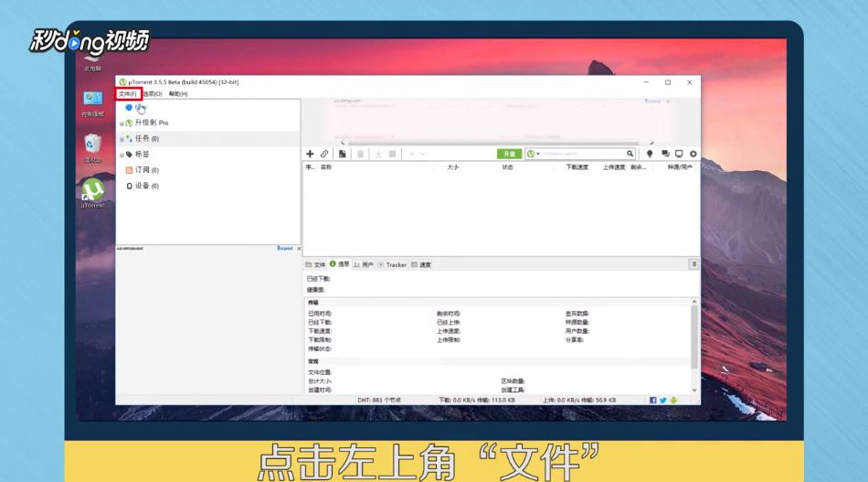
Task: Switch to the 用户 detail tab
Action: coord(363,265)
